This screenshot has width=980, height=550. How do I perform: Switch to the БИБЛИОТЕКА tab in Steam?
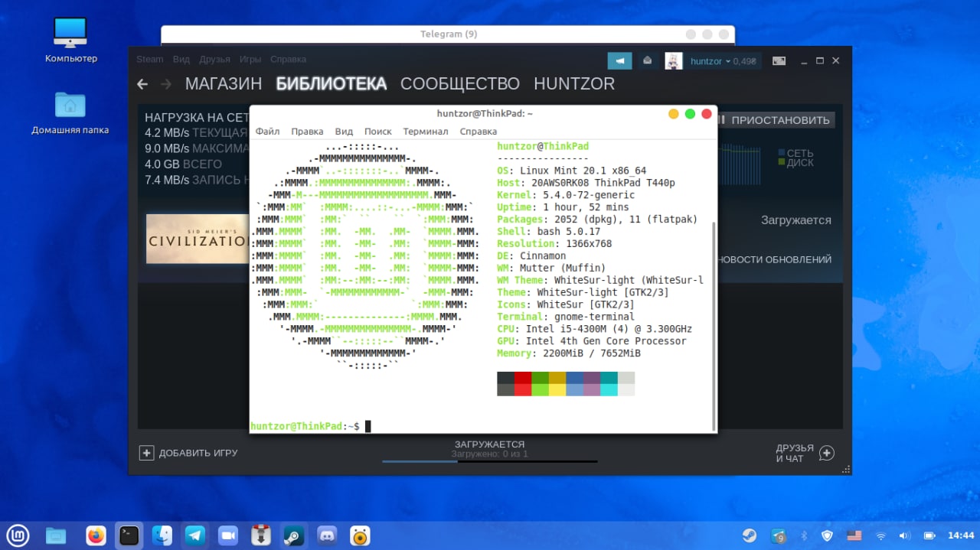point(331,84)
